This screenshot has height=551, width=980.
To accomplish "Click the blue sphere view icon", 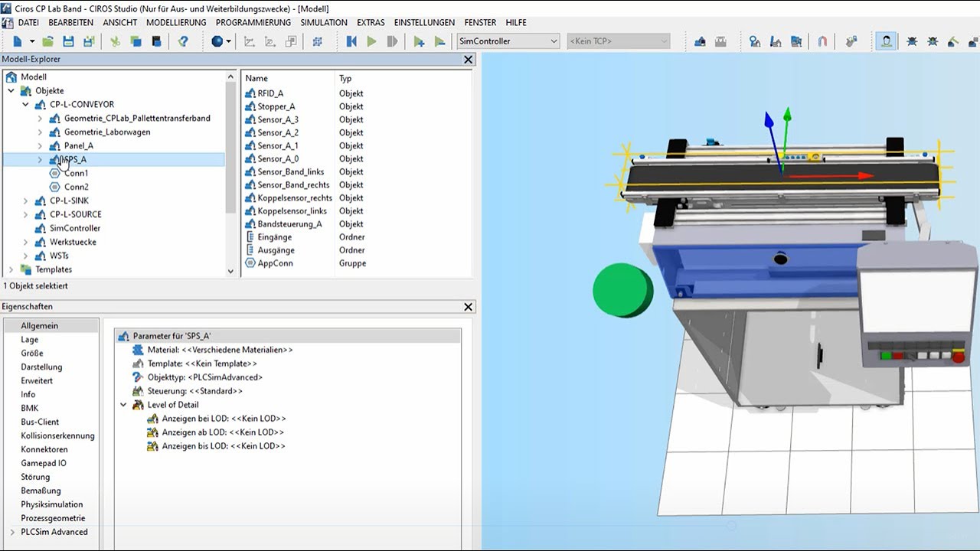I will 217,41.
